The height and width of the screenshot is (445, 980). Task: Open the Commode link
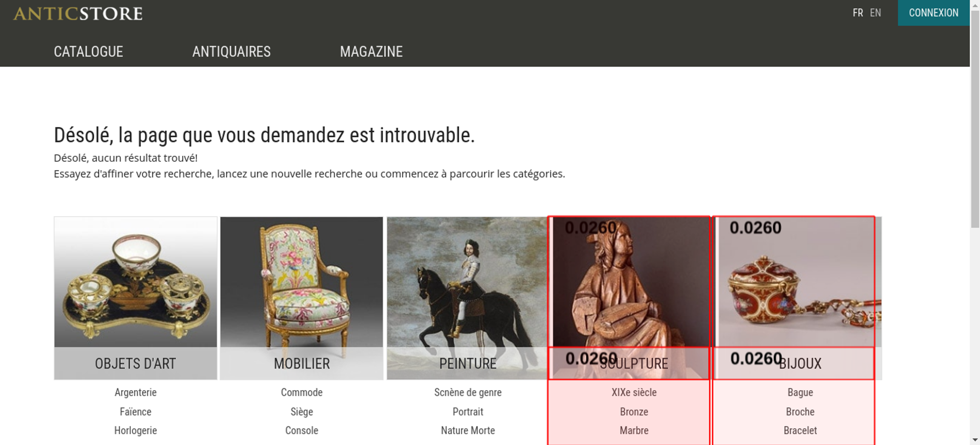[302, 392]
